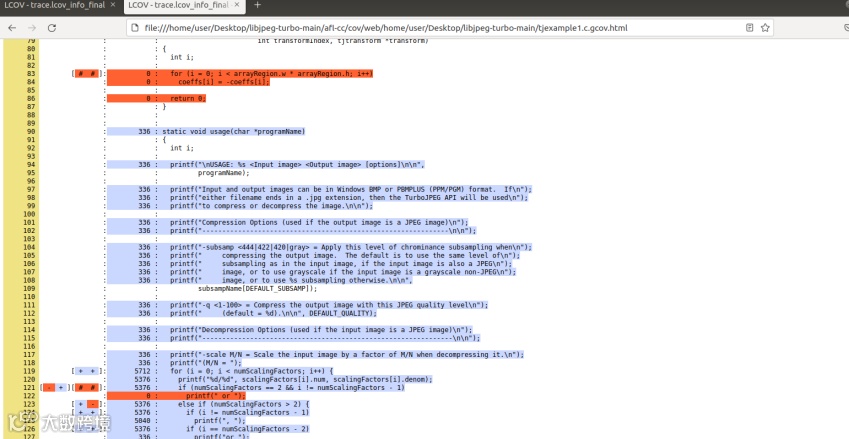Screen dimensions: 849x439
Task: Click line number 117
Action: pyautogui.click(x=29, y=355)
